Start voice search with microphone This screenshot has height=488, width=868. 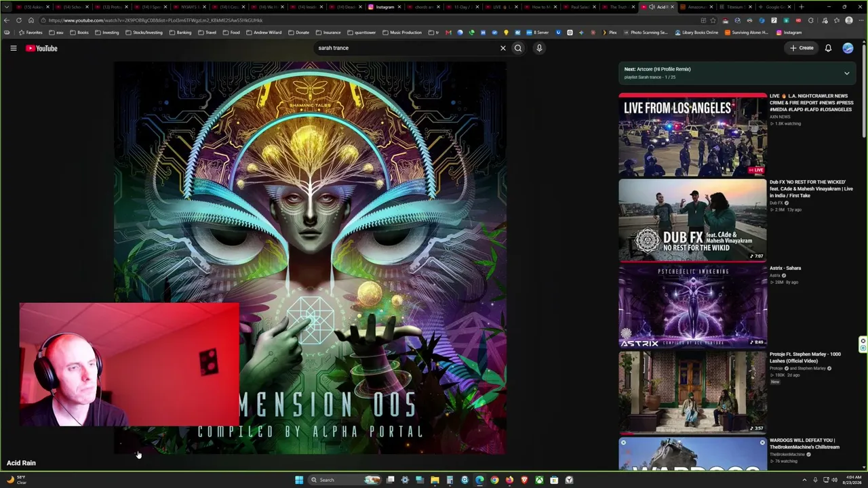(539, 48)
